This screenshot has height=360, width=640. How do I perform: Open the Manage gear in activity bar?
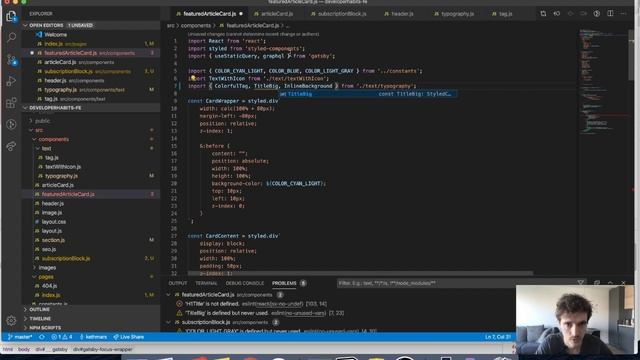pos(11,320)
